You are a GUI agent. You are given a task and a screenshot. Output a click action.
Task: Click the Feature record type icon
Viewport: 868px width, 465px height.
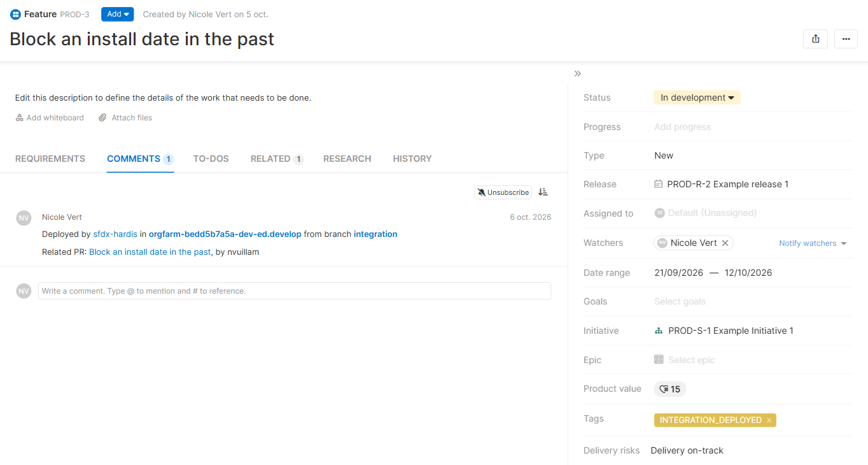point(15,14)
